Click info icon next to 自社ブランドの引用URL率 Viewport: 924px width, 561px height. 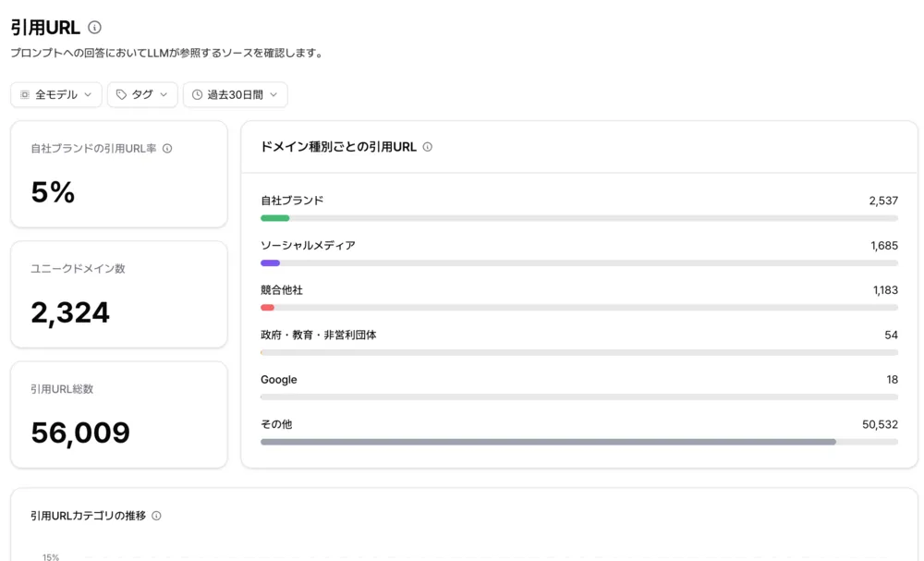click(x=167, y=149)
